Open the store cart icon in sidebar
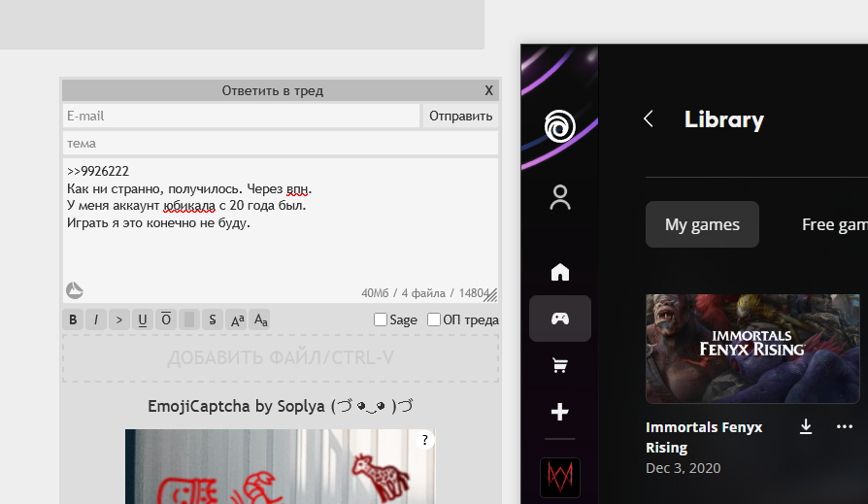The height and width of the screenshot is (504, 868). coord(559,365)
